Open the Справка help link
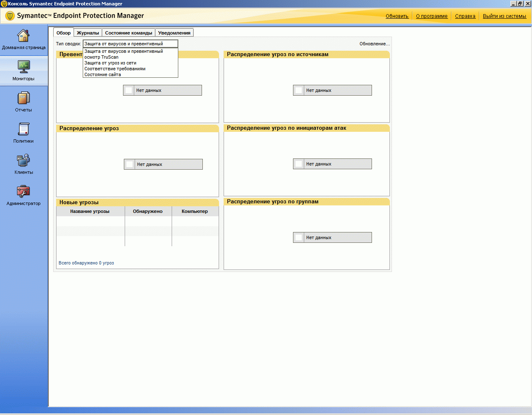The image size is (532, 415). tap(465, 16)
